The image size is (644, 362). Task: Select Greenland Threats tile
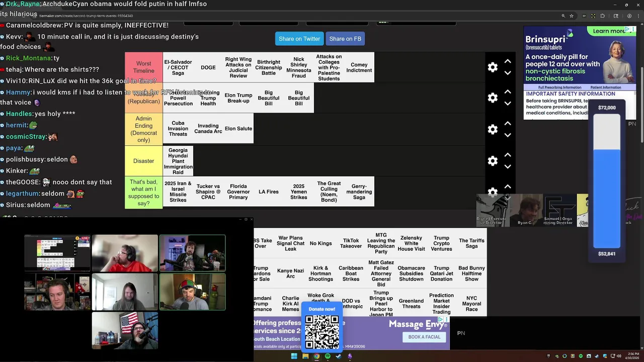(x=412, y=304)
